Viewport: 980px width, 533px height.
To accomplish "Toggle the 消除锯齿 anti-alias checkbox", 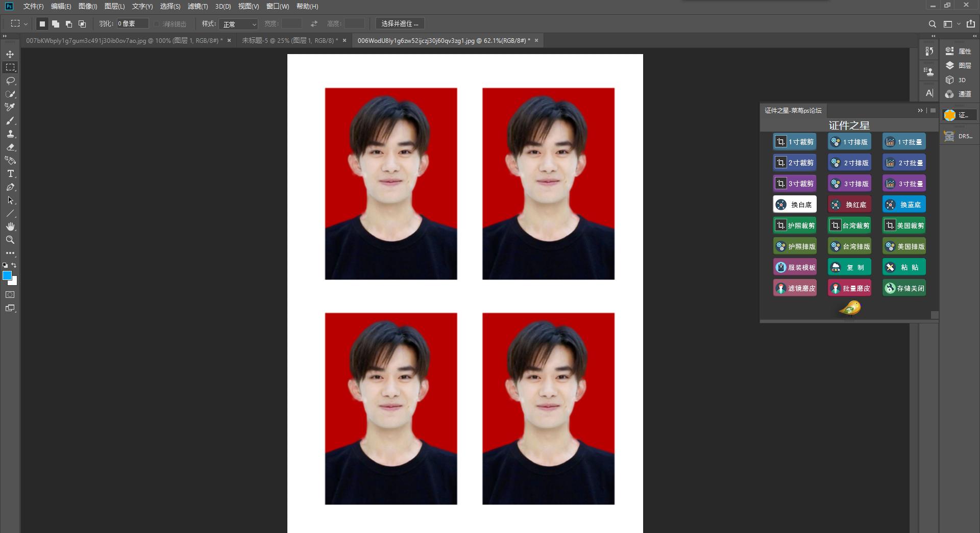I will point(157,23).
